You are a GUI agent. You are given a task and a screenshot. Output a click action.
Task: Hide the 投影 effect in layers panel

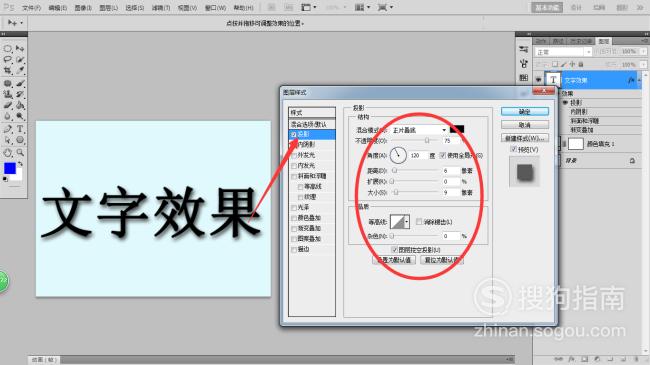(565, 102)
